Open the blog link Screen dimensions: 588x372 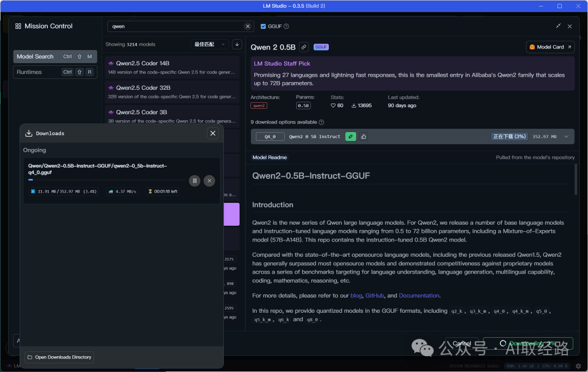tap(356, 295)
